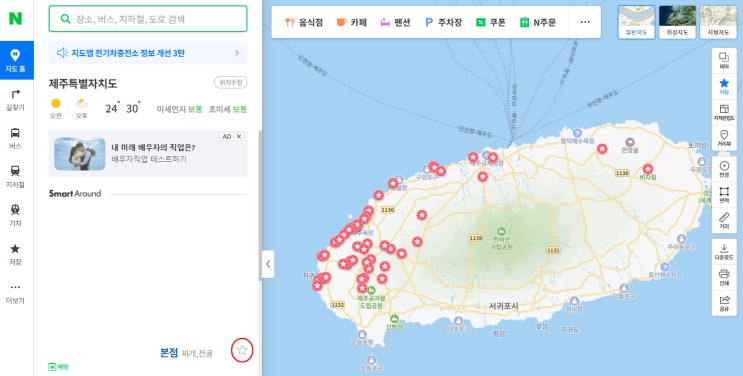Click the magnifier search icon
The height and width of the screenshot is (376, 743).
coord(65,19)
